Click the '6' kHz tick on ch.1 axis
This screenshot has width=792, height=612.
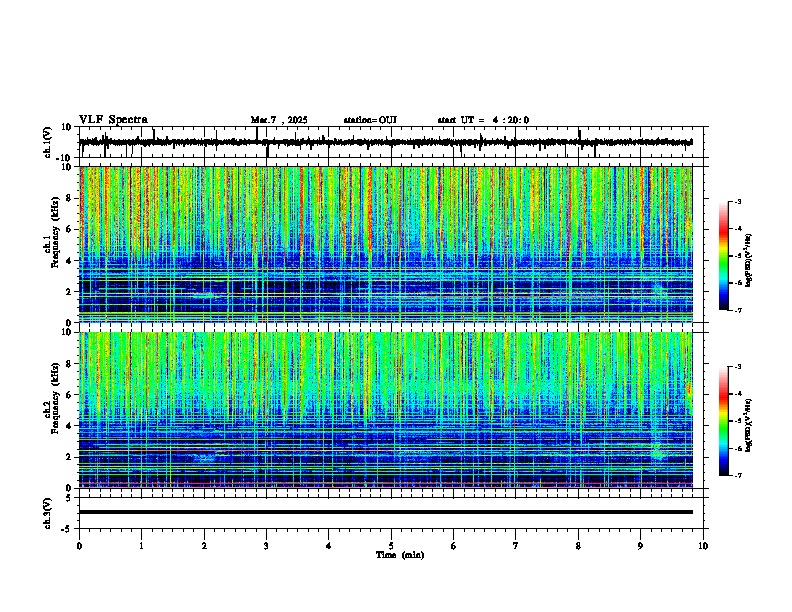(71, 229)
